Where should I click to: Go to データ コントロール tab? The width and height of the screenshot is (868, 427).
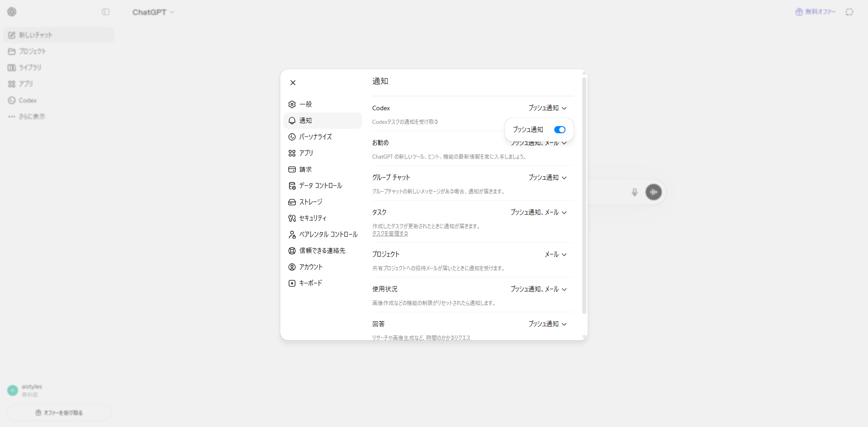click(322, 186)
